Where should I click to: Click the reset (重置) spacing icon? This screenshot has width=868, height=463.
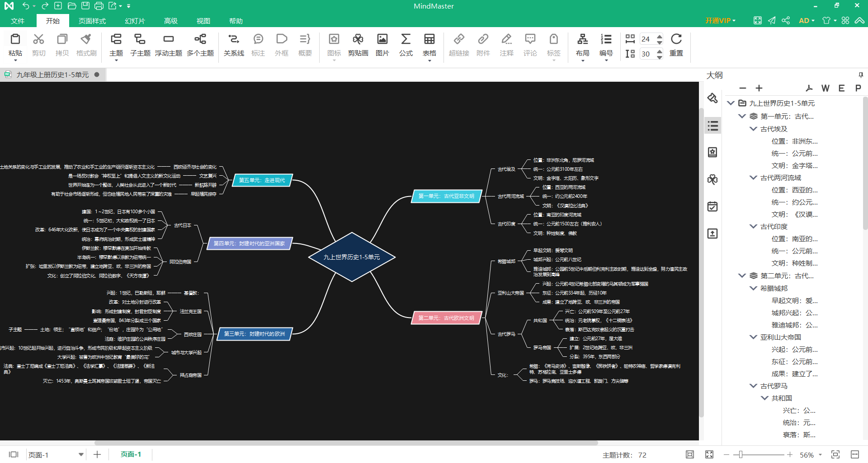(x=676, y=39)
